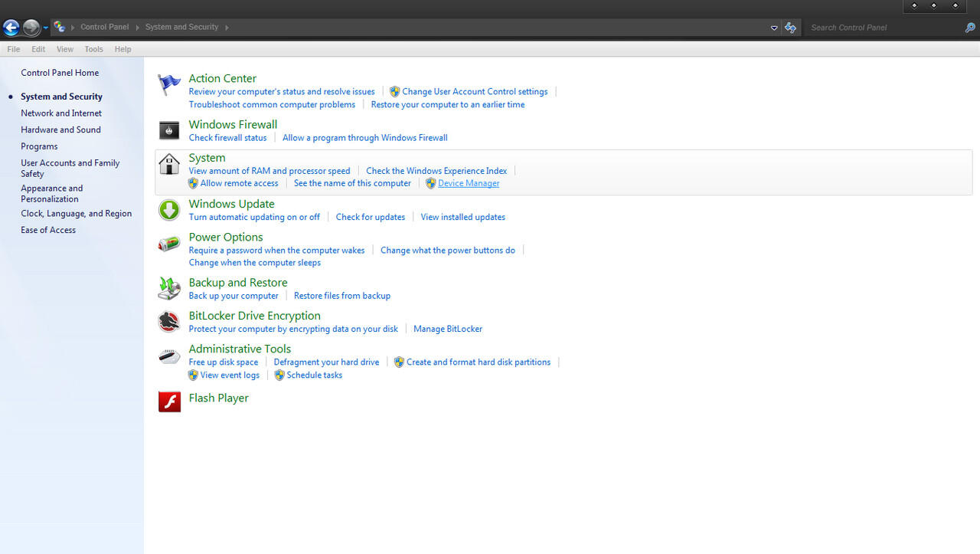Click the shield icon beside Create and format partitions

[x=399, y=362]
